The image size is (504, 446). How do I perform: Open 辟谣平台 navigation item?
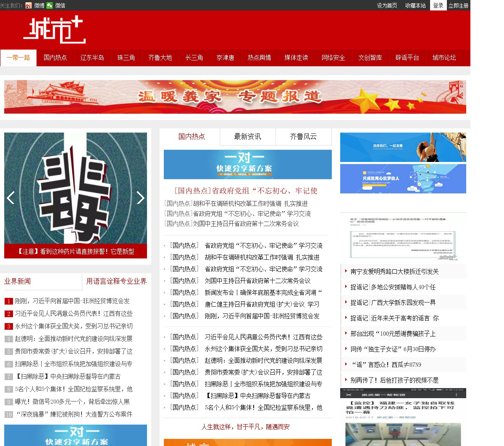pos(407,58)
